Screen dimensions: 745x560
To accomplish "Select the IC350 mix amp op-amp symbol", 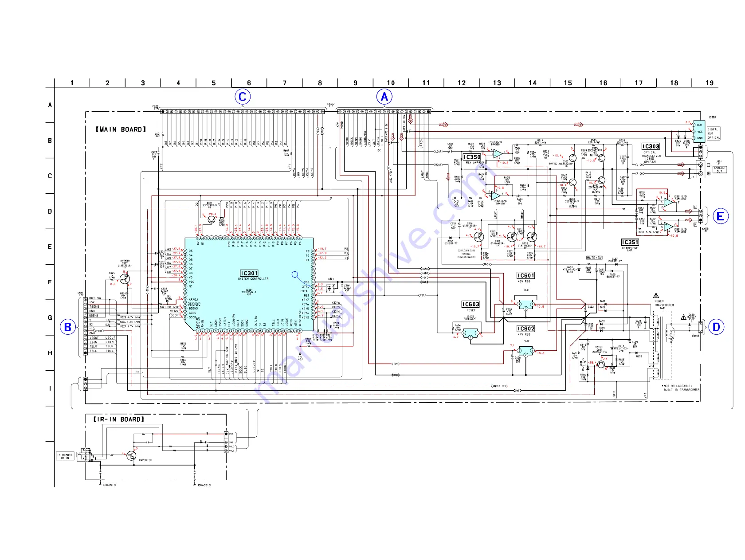I will [497, 154].
